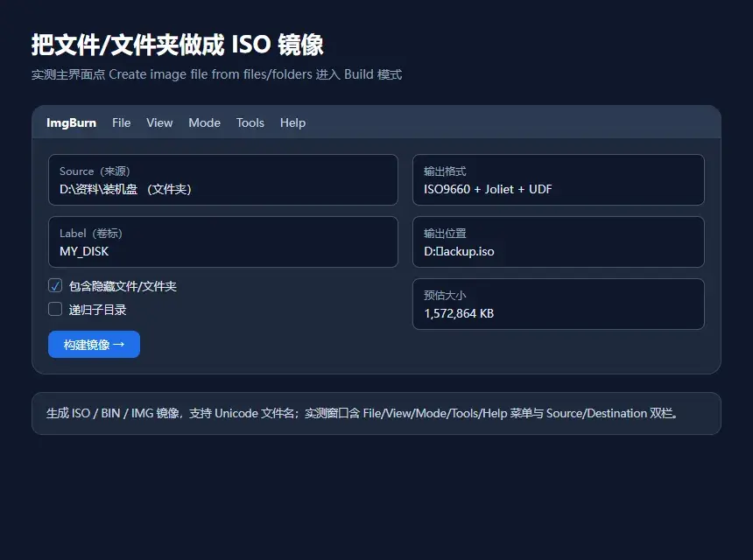Click the Label (卷标) MY_DISK field
This screenshot has height=560, width=753.
(x=222, y=241)
